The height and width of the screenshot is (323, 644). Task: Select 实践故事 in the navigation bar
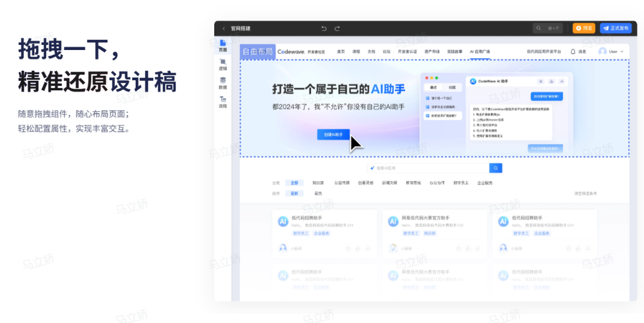[x=454, y=52]
